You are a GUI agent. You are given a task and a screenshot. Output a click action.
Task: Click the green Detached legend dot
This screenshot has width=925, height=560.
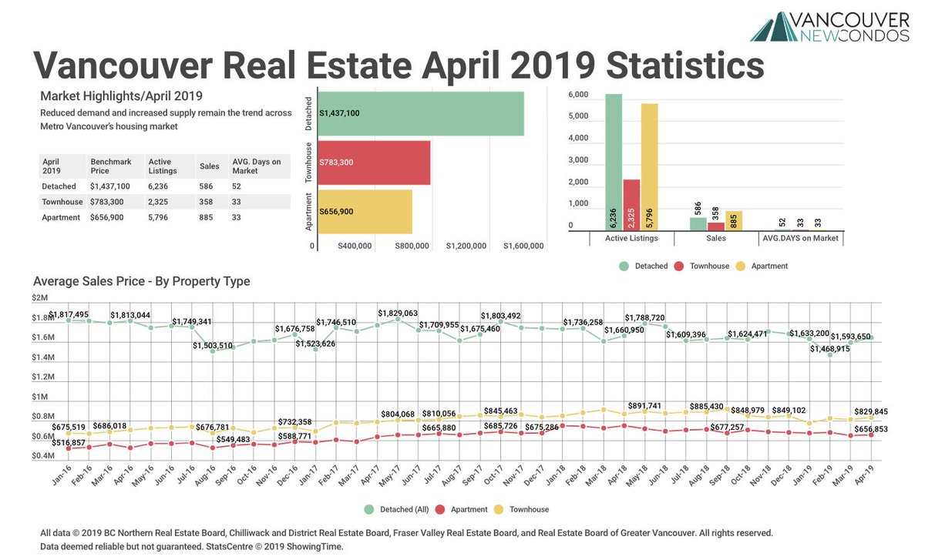click(x=624, y=266)
